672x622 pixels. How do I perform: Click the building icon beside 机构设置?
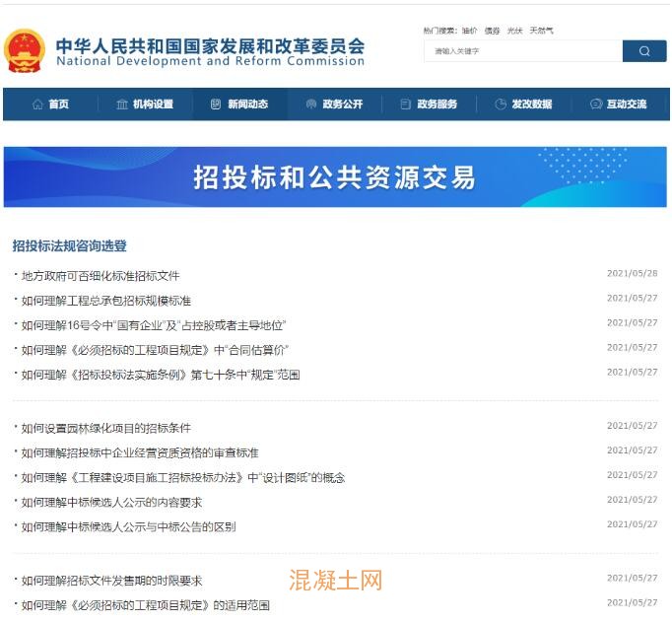pyautogui.click(x=122, y=104)
